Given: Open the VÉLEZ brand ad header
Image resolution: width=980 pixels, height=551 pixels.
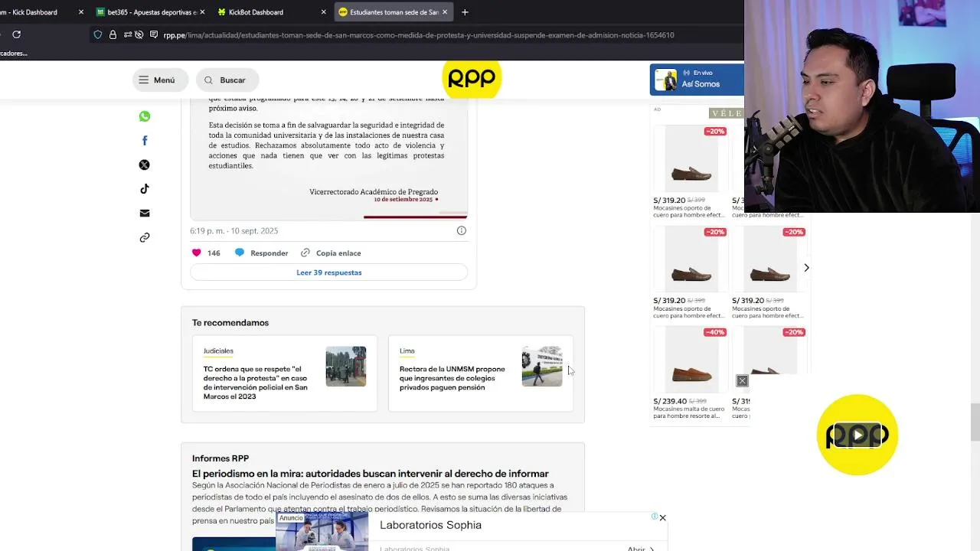Looking at the screenshot, I should pos(726,113).
